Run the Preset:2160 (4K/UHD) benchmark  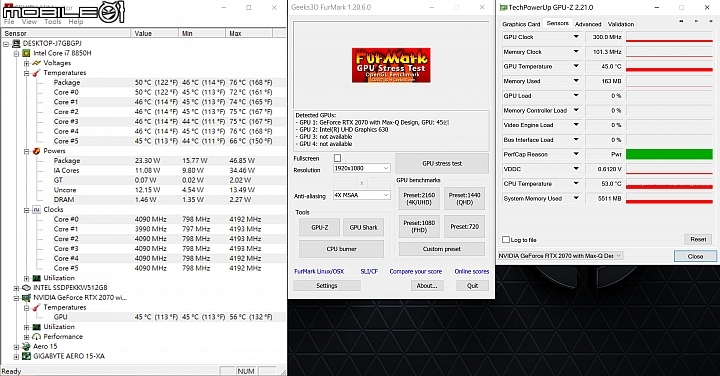pyautogui.click(x=419, y=198)
